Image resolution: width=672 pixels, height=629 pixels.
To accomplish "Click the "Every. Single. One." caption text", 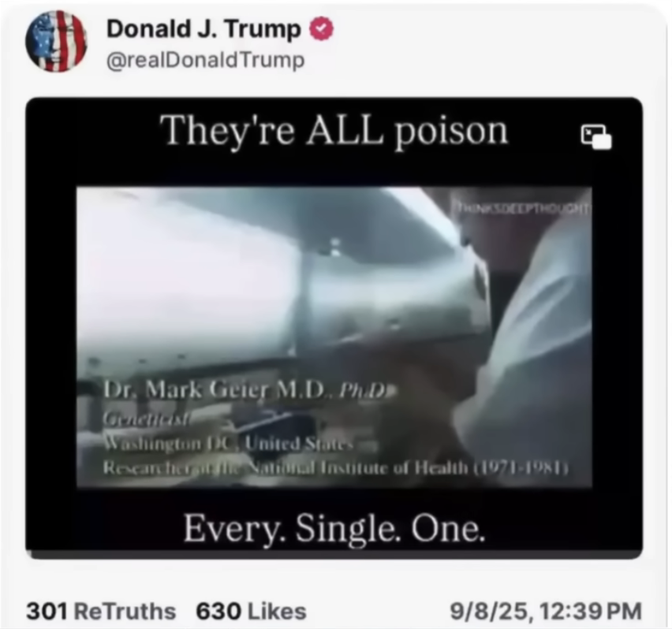I will [x=334, y=527].
